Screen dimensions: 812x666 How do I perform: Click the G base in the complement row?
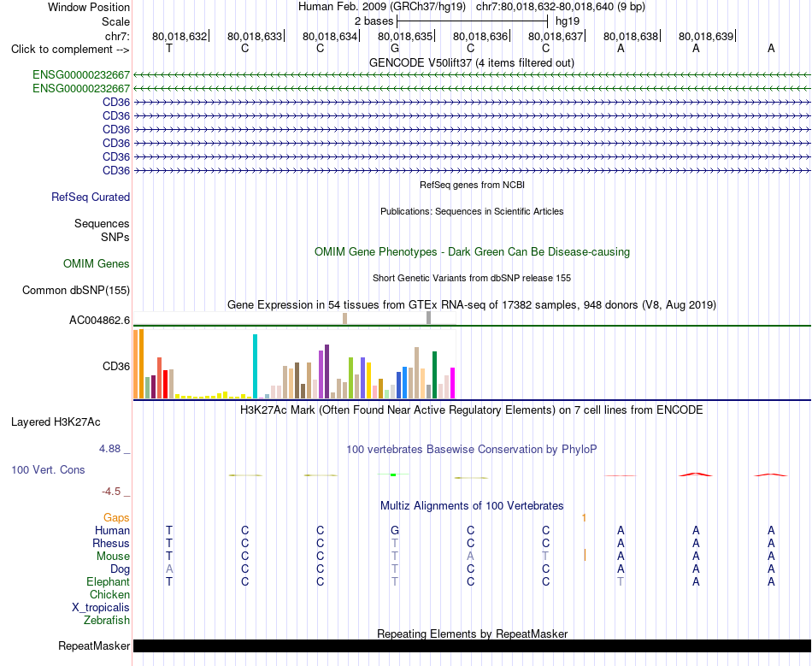pos(395,49)
